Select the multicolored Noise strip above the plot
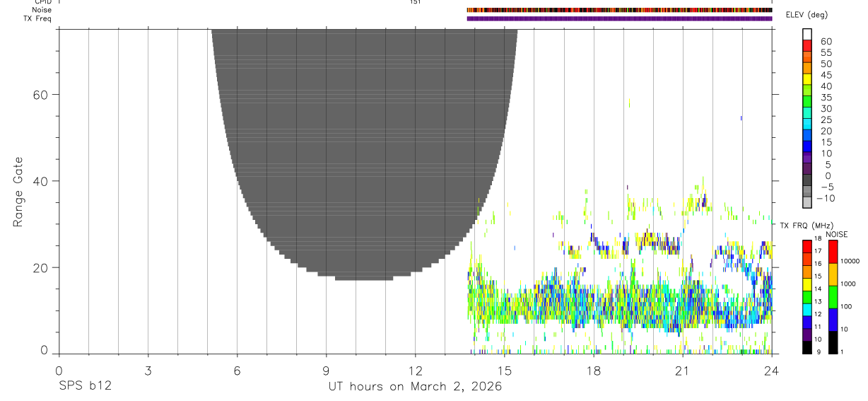868x401 pixels. [x=619, y=11]
